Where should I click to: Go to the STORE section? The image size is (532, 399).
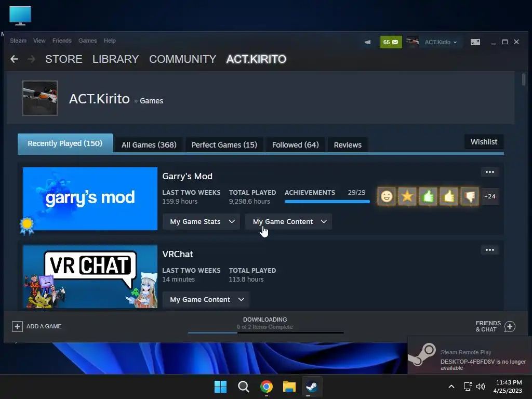point(64,59)
